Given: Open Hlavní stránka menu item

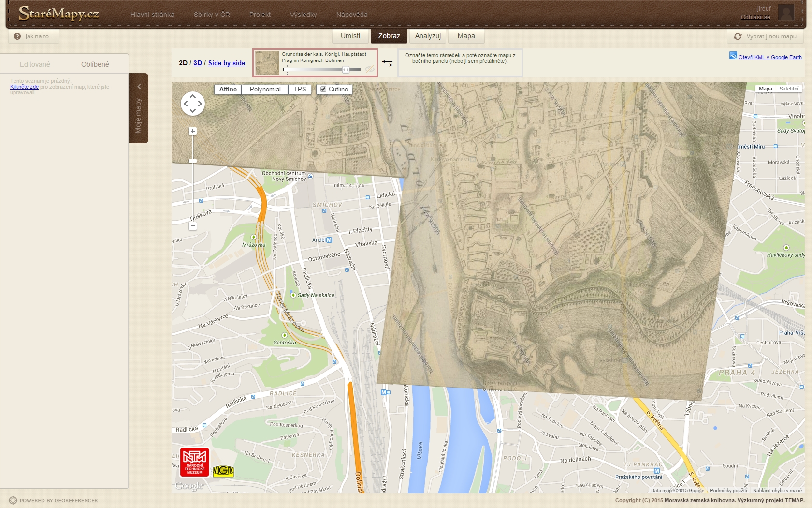Looking at the screenshot, I should coord(152,15).
